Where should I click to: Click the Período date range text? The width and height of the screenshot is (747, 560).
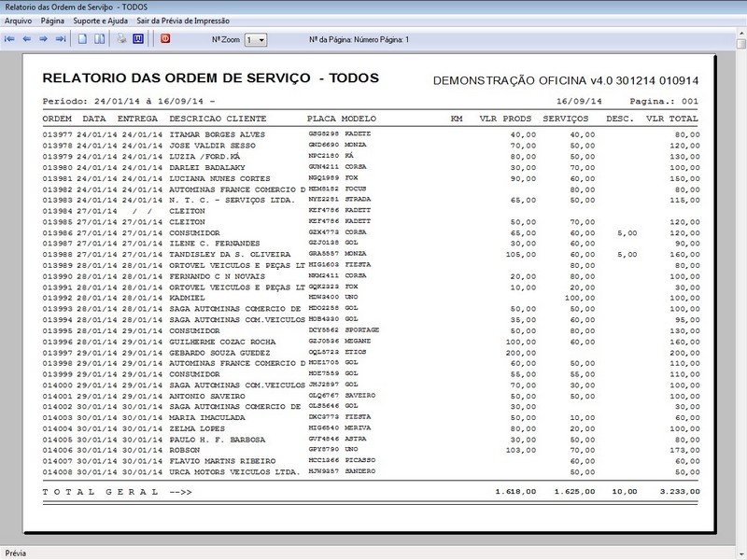pos(129,102)
